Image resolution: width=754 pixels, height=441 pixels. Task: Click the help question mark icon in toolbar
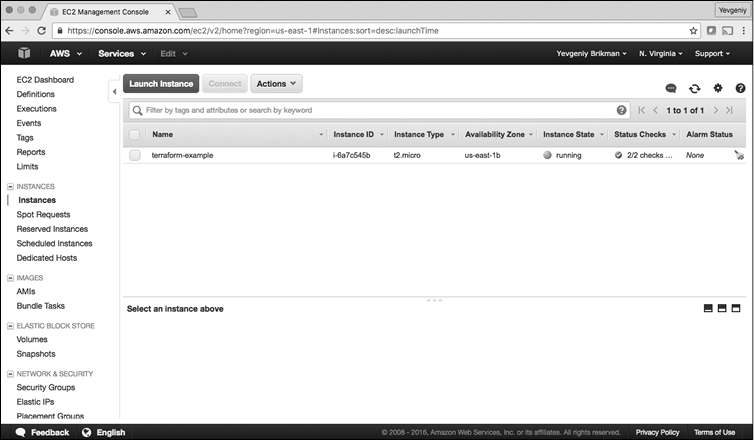[739, 89]
